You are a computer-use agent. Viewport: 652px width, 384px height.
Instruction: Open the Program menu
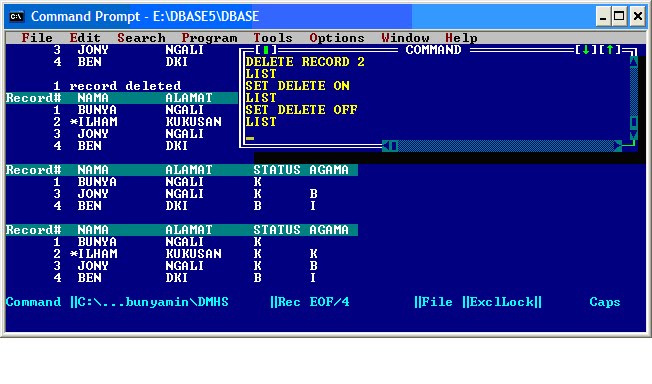209,38
